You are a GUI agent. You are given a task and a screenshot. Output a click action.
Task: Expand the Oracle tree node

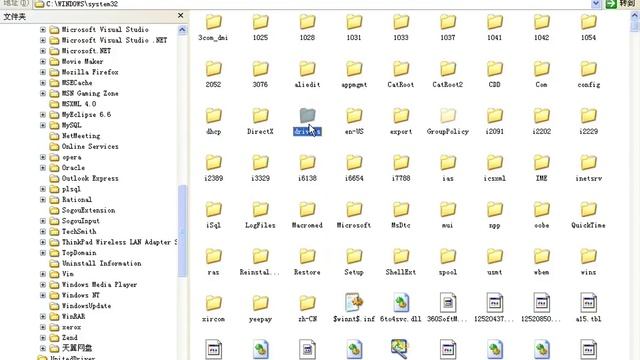click(43, 167)
